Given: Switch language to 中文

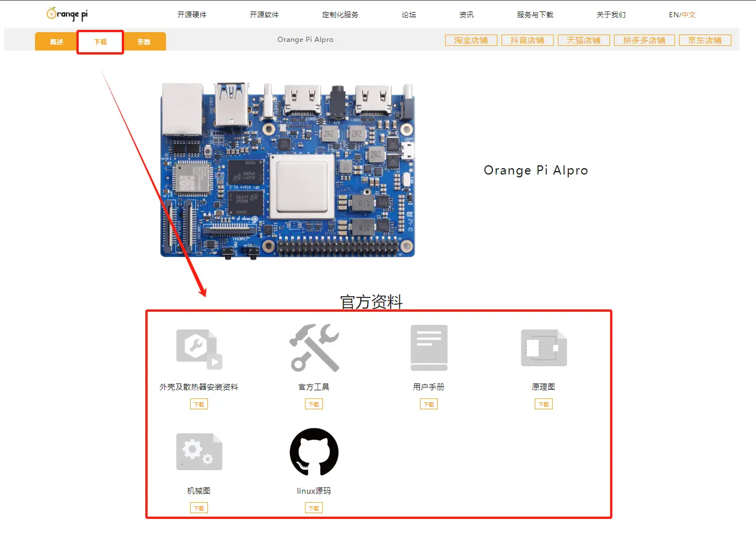Looking at the screenshot, I should click(x=689, y=15).
